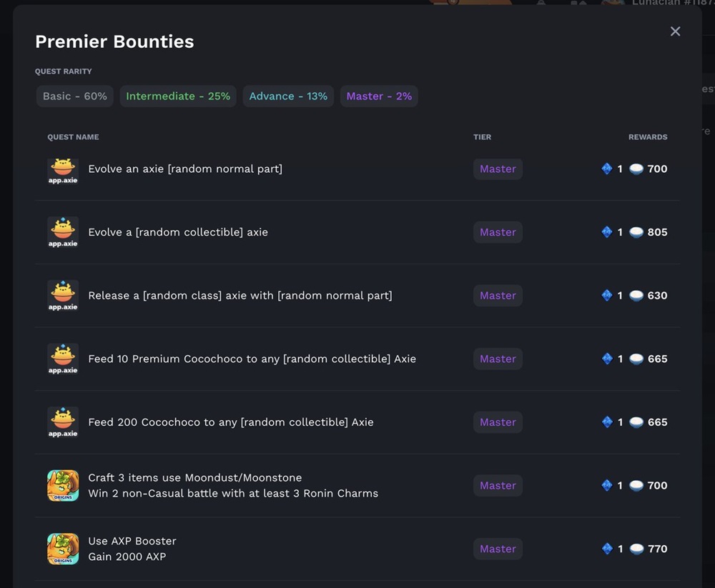Viewport: 715px width, 588px height.
Task: Choose the Advance - 13% rarity chip
Action: coord(288,96)
